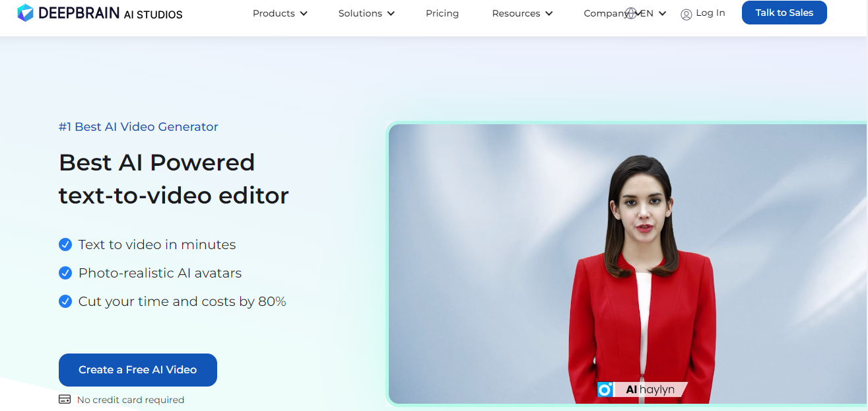Open the Company menu item
868x411 pixels.
pos(605,13)
